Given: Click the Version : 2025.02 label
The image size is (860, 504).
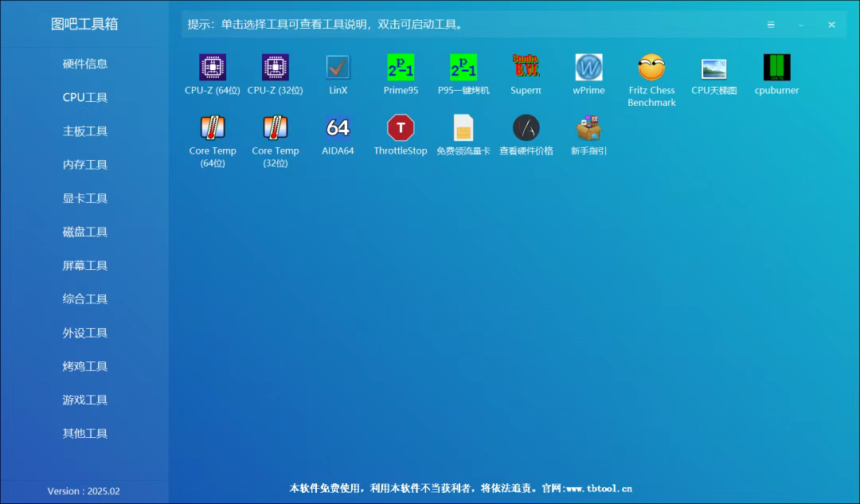Looking at the screenshot, I should click(84, 490).
